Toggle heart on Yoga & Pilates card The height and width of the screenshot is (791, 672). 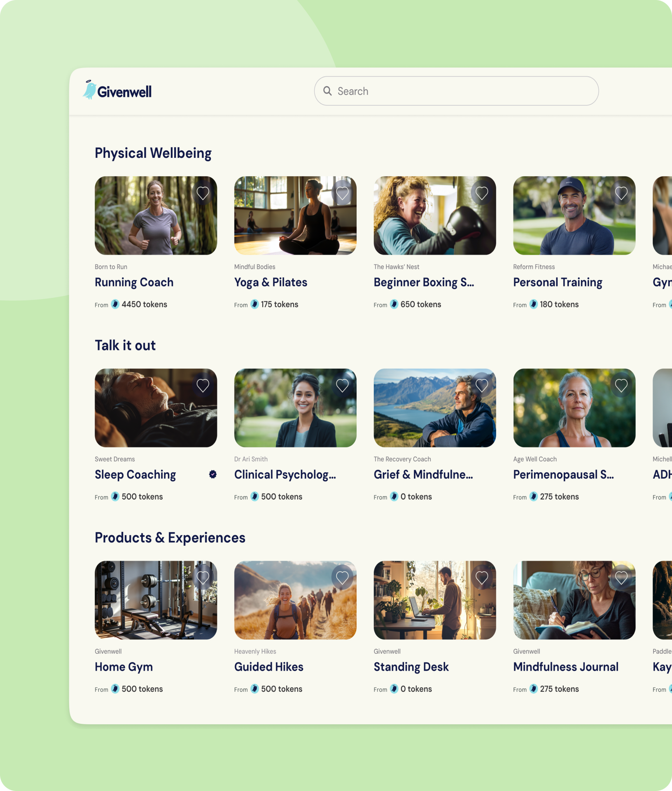pos(342,193)
